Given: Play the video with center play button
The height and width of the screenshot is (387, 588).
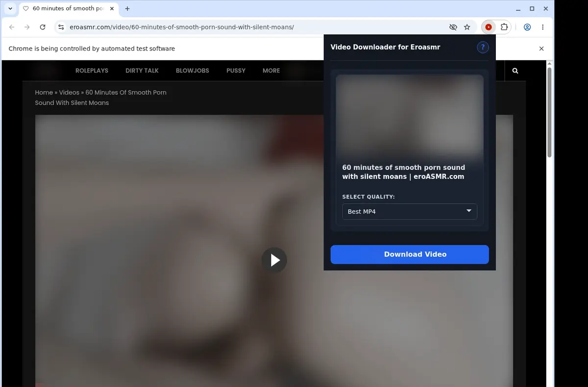Looking at the screenshot, I should click(274, 260).
